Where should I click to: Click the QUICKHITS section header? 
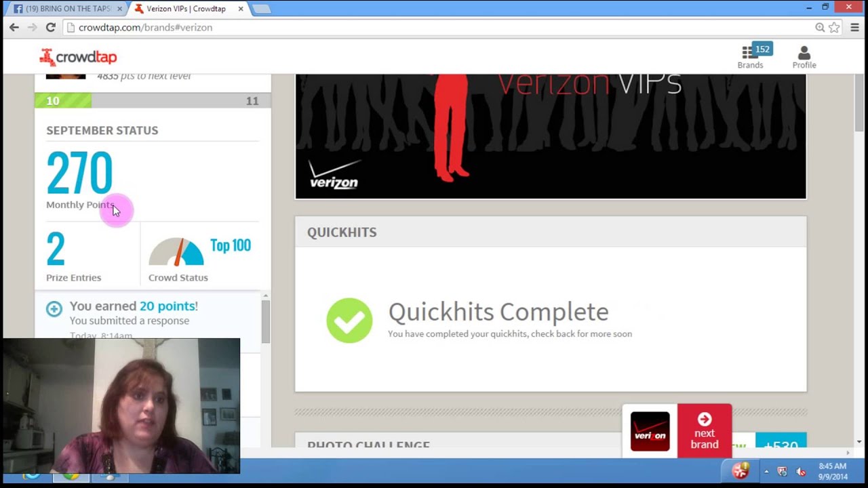point(342,232)
